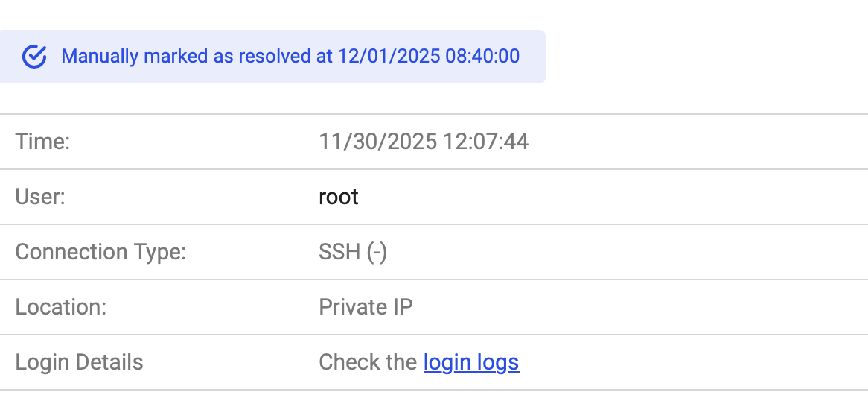
Task: Open the login logs link
Action: click(470, 362)
